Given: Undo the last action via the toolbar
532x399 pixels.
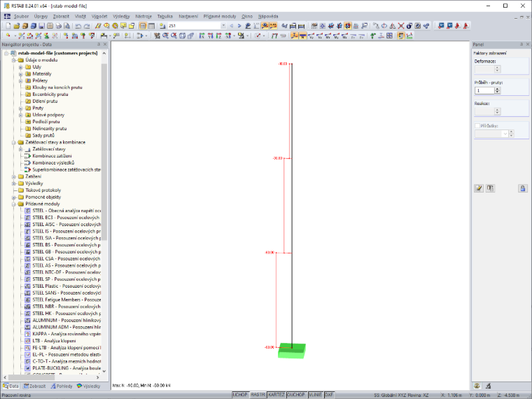Looking at the screenshot, I should click(x=78, y=26).
